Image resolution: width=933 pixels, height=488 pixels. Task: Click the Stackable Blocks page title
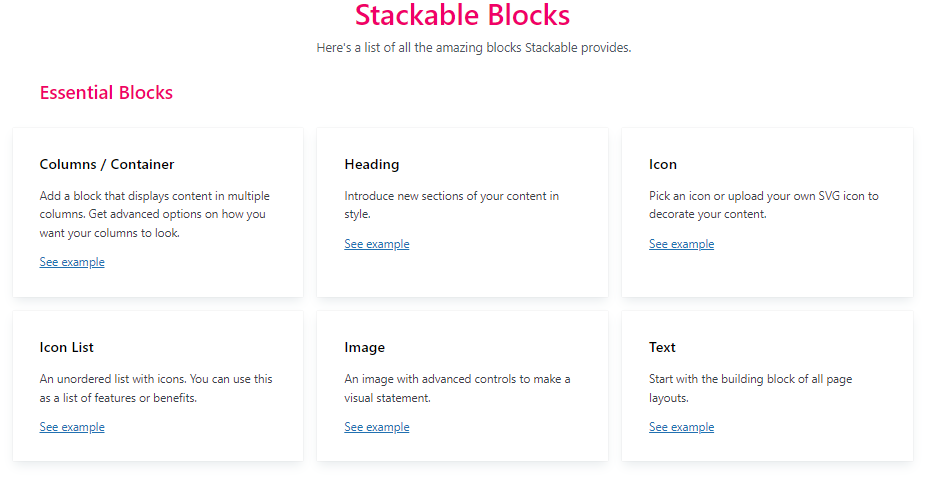[462, 16]
